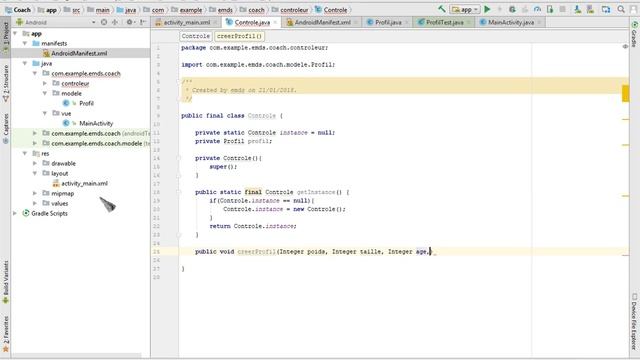Viewport: 640px width, 360px height.
Task: Click Scroll from Source target icon
Action: [104, 22]
